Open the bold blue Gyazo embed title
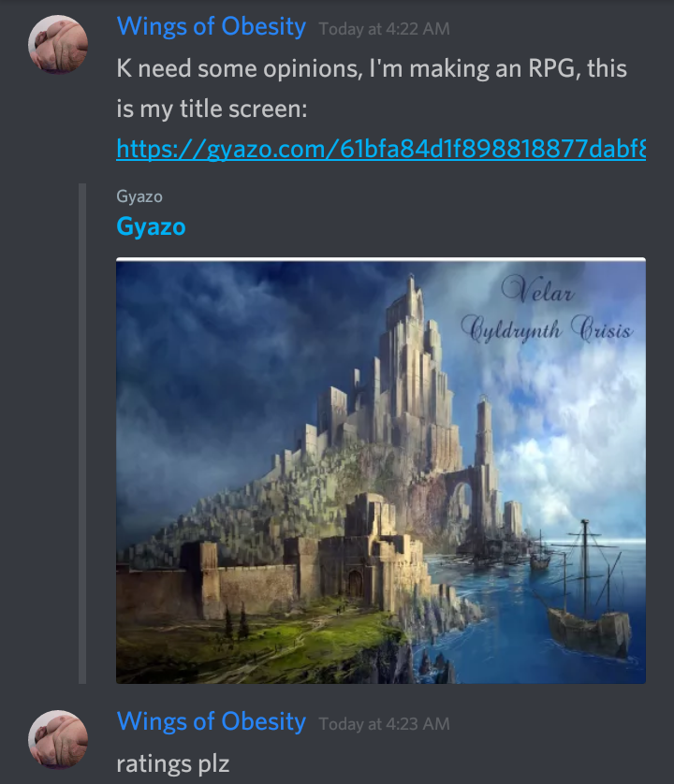This screenshot has width=674, height=784. tap(151, 226)
